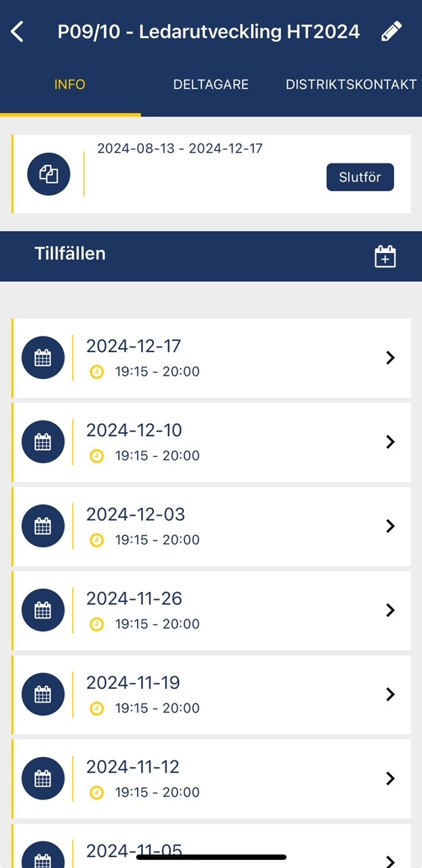Viewport: 422px width, 868px height.
Task: Tap the copy documents icon
Action: pos(49,174)
